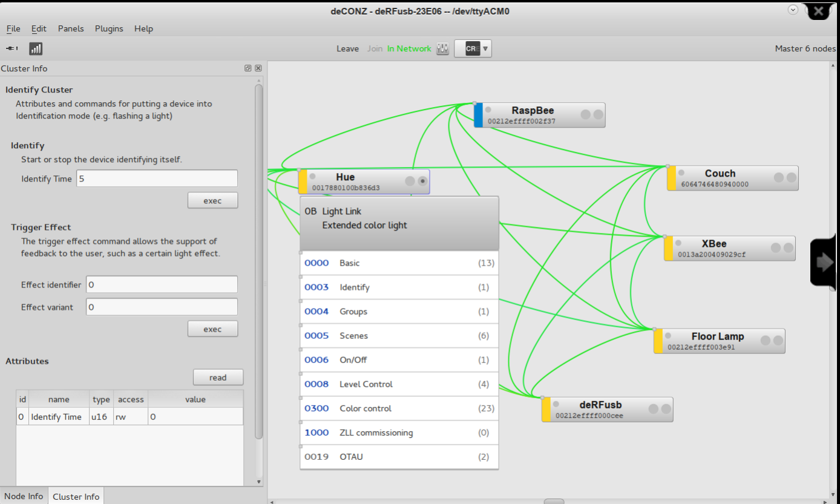Viewport: 840px width, 504px height.
Task: Select the 0000 Basic cluster row
Action: point(399,263)
